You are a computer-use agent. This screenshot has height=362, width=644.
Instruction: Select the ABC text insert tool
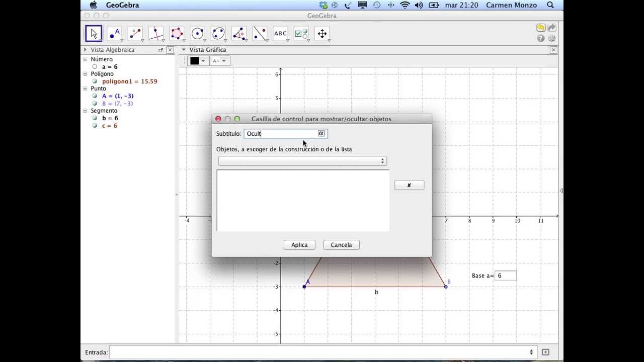280,34
